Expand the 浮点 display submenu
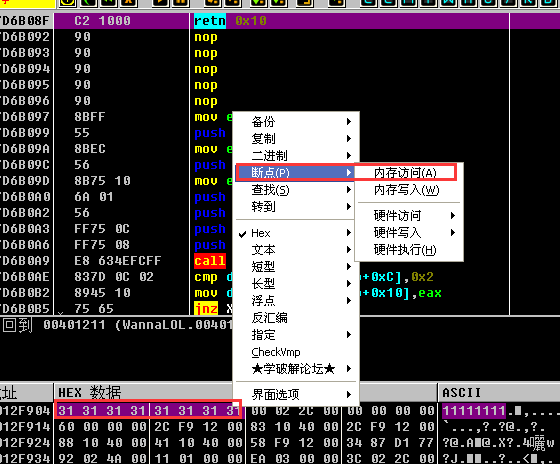The image size is (560, 464). tap(296, 301)
